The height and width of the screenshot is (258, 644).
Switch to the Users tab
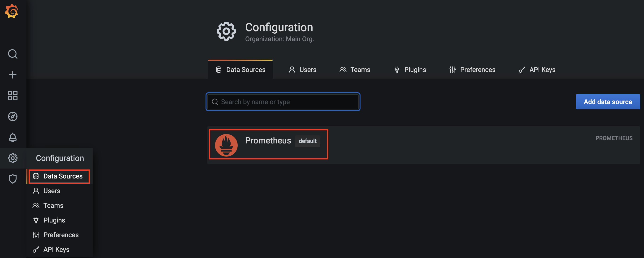(302, 70)
